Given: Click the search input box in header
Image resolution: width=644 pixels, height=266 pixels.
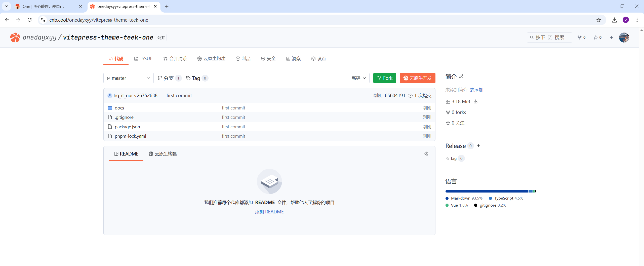Looking at the screenshot, I should (x=549, y=37).
